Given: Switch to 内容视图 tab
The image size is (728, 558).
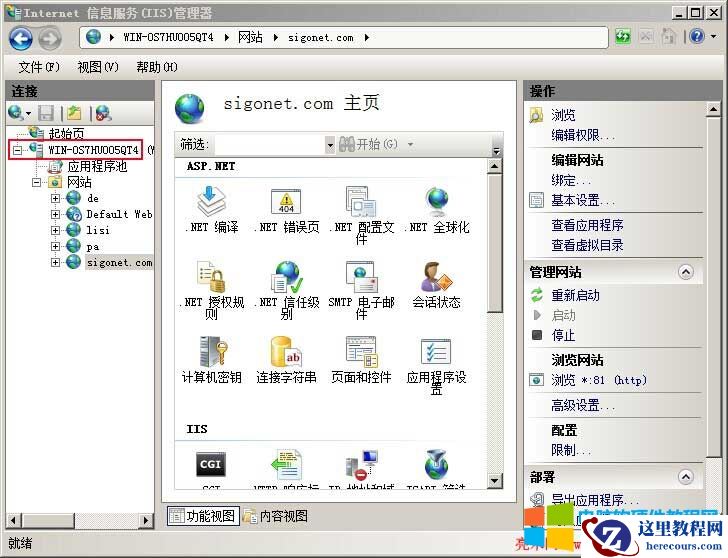Looking at the screenshot, I should 276,516.
